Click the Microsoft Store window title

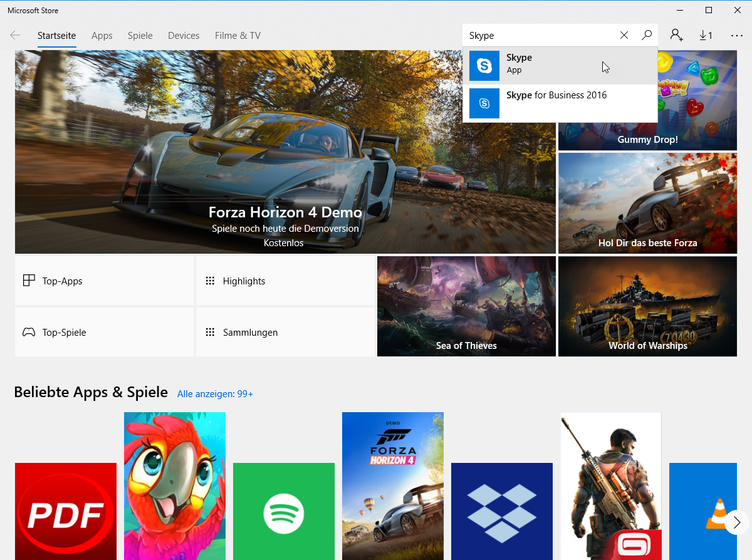[x=33, y=11]
